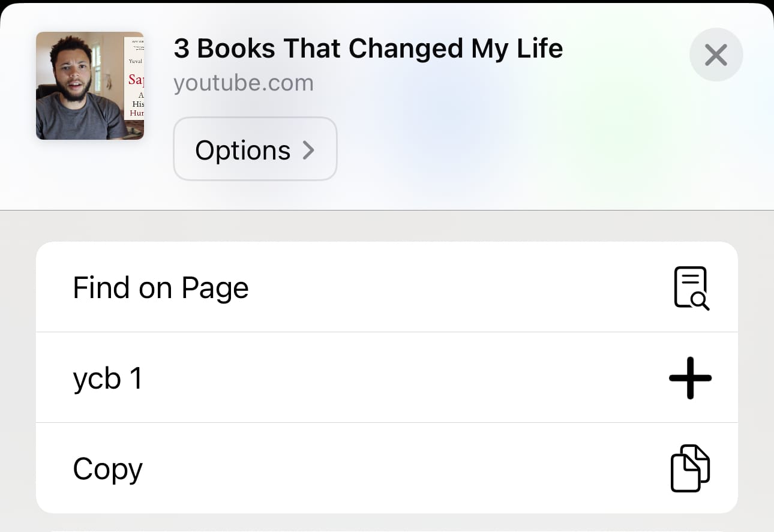Tap the plus icon beside ycb 1
Viewport: 774px width, 532px height.
tap(690, 378)
